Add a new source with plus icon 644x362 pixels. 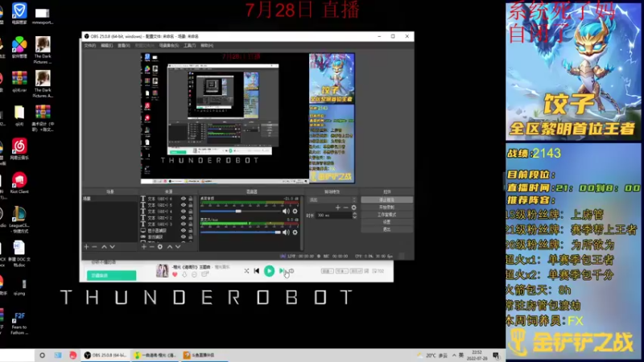point(144,247)
